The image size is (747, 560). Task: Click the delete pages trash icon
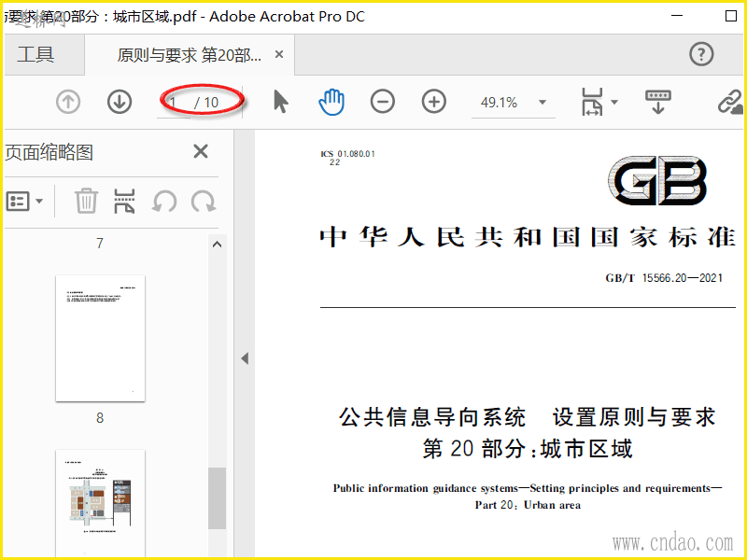point(86,201)
